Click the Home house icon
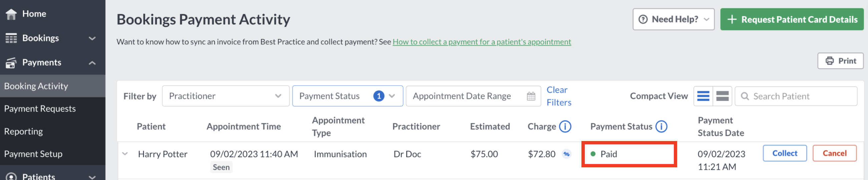868x180 pixels. (x=11, y=14)
